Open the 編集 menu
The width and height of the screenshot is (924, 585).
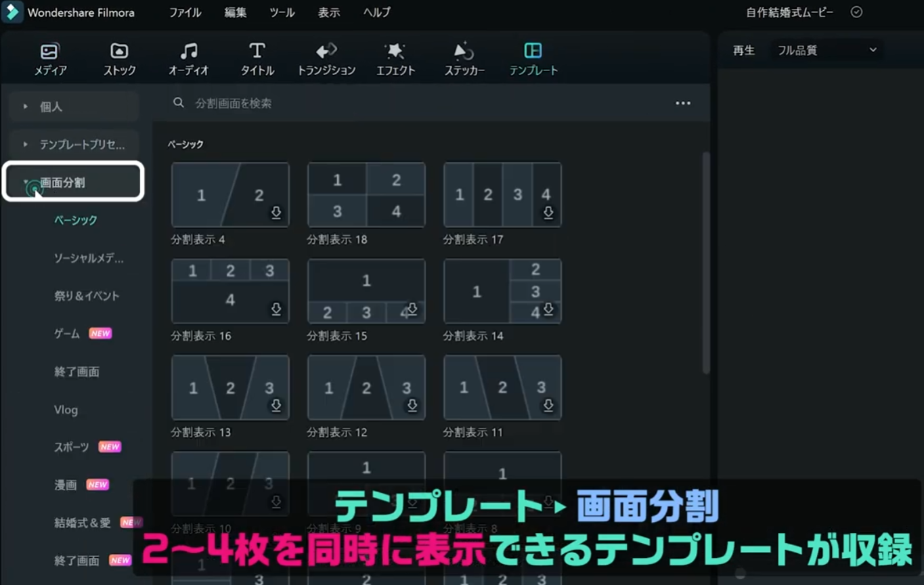tap(235, 12)
